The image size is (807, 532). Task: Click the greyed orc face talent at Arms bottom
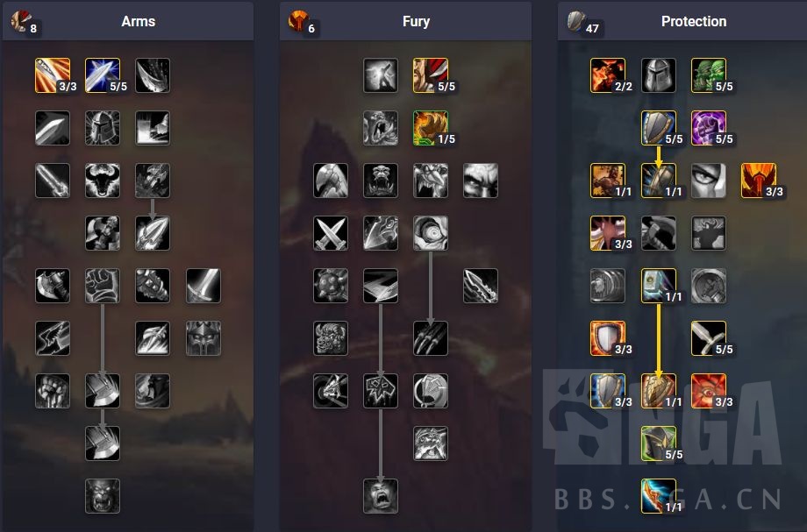103,496
